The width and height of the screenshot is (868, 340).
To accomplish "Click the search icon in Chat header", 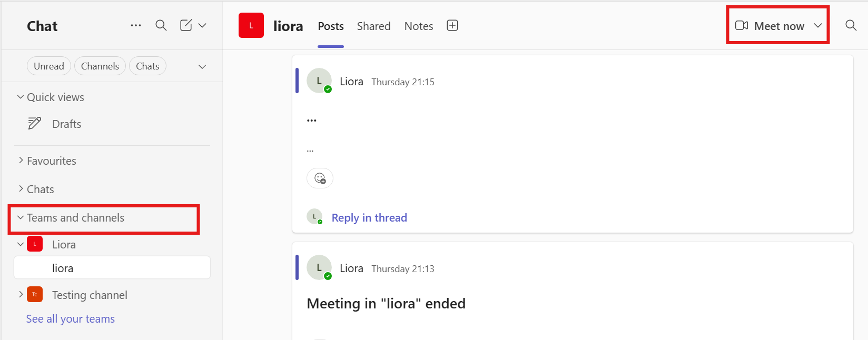I will pyautogui.click(x=161, y=25).
